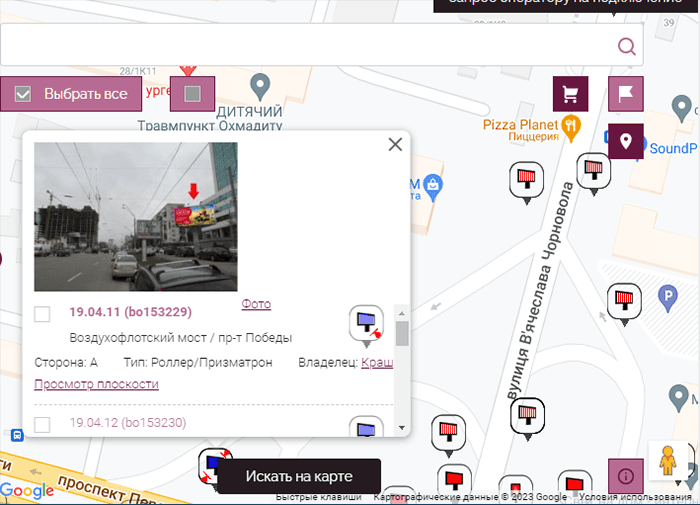Check the box for 19.04.11 (bo153229)
The height and width of the screenshot is (505, 700).
pyautogui.click(x=42, y=314)
